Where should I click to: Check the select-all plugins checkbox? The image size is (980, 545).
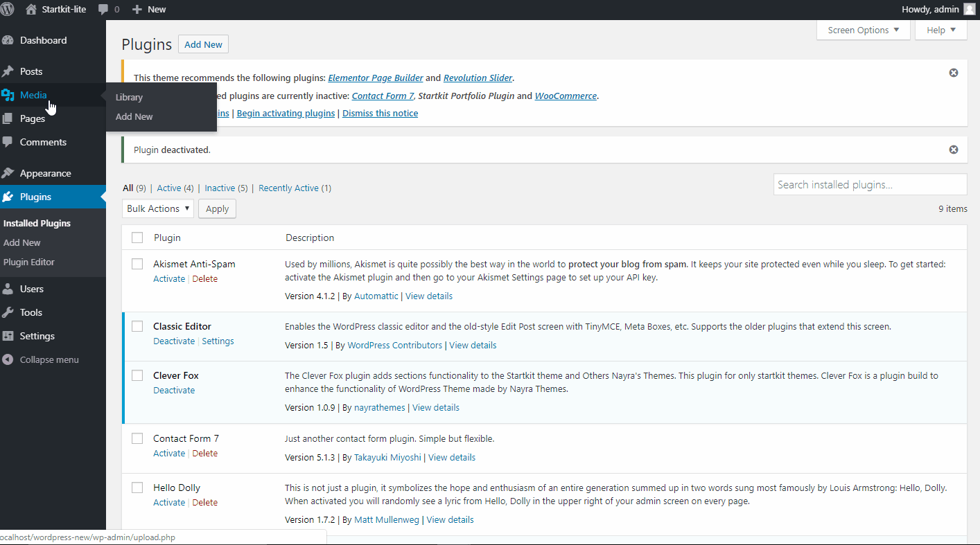(x=137, y=238)
